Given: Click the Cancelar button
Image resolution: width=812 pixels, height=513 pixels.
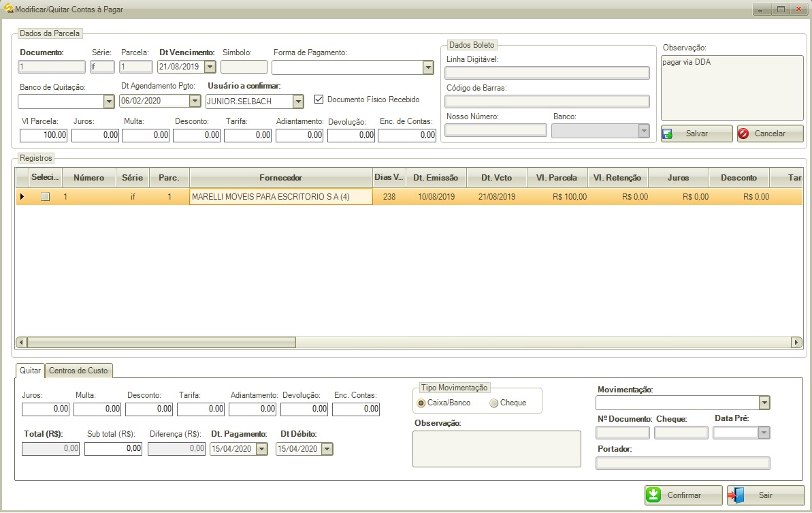Looking at the screenshot, I should (770, 133).
